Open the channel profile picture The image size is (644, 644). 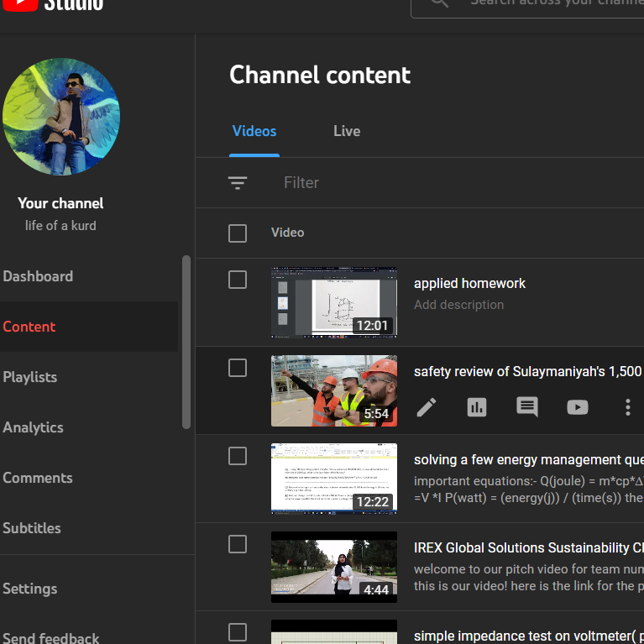click(x=61, y=117)
